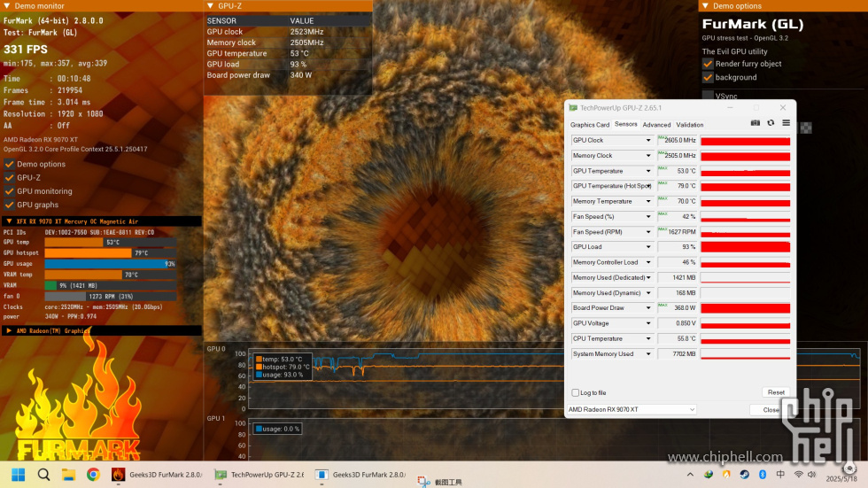The image size is (868, 488).
Task: Switch to first Geeks3D FurMark taskbar item
Action: pos(158,475)
